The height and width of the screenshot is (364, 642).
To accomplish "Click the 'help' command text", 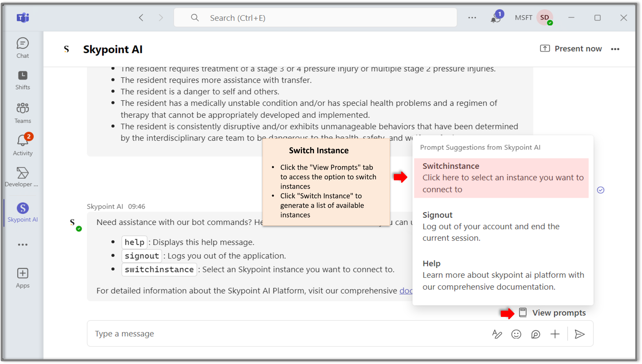I will click(134, 242).
